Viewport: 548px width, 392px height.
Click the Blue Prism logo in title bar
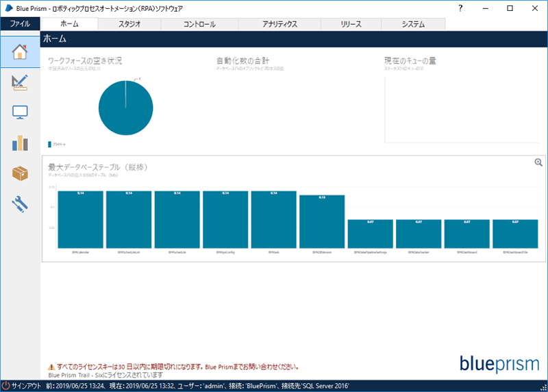(9, 8)
